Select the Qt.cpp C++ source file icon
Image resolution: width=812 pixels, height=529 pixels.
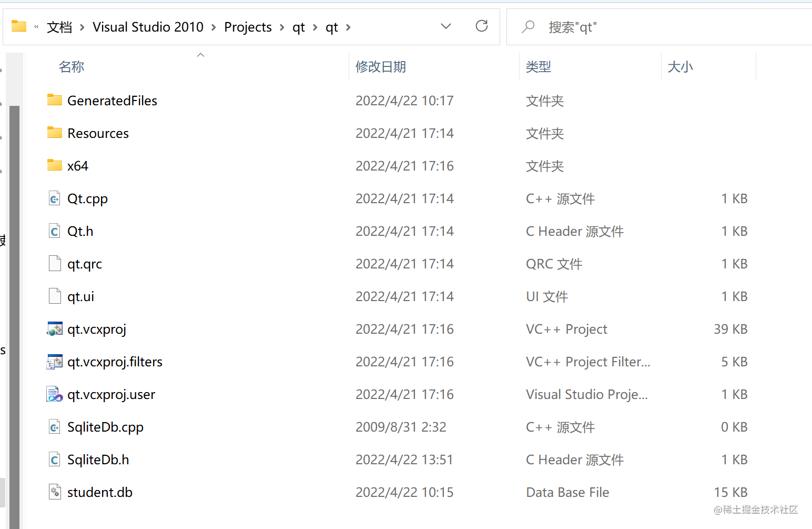coord(55,198)
